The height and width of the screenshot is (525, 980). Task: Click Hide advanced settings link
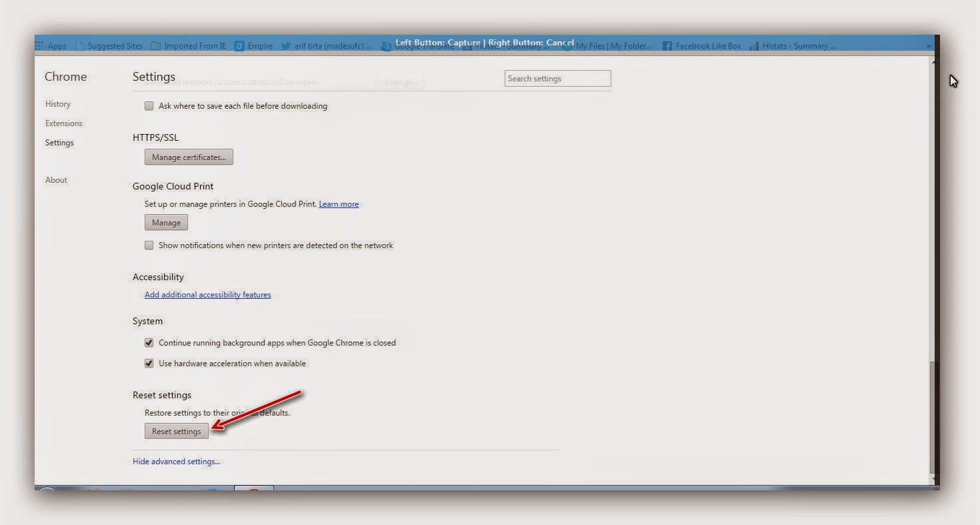[176, 462]
